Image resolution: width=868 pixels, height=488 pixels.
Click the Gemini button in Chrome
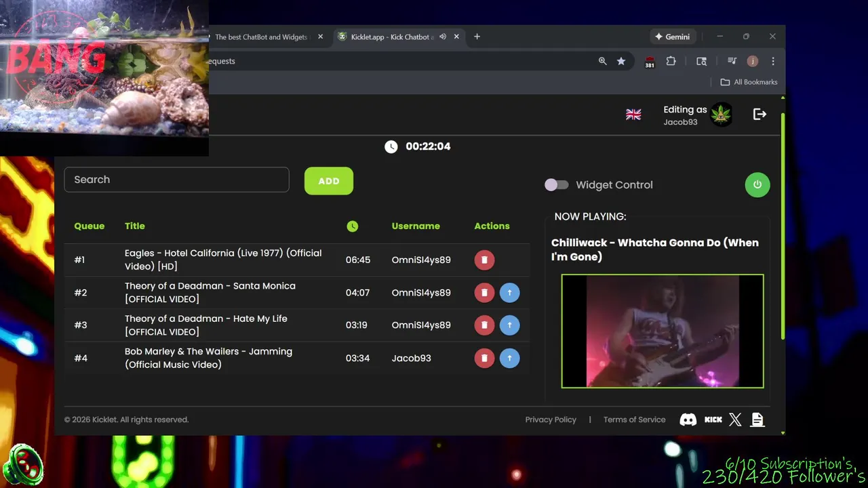pos(672,37)
